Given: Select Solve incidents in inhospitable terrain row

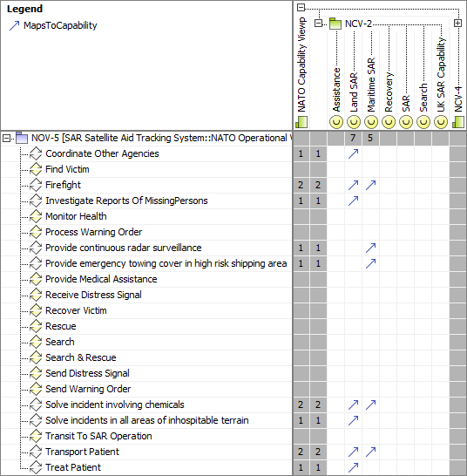Looking at the screenshot, I should (x=147, y=420).
